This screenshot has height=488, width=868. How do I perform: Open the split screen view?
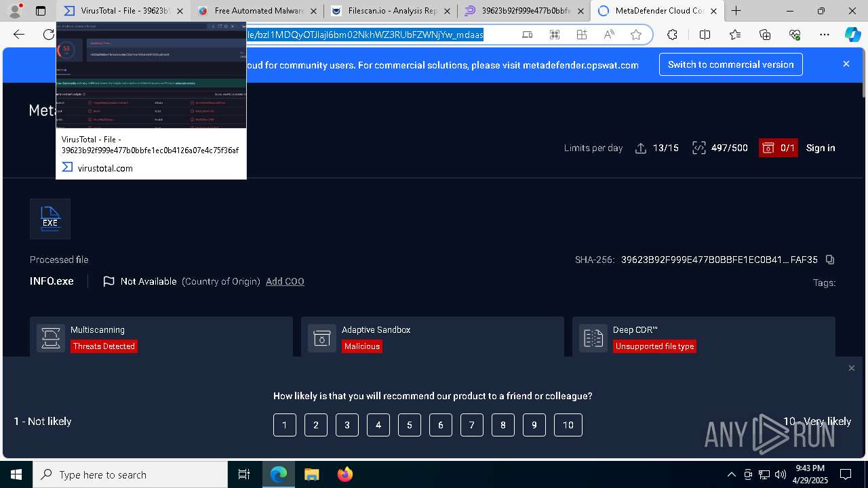[705, 35]
